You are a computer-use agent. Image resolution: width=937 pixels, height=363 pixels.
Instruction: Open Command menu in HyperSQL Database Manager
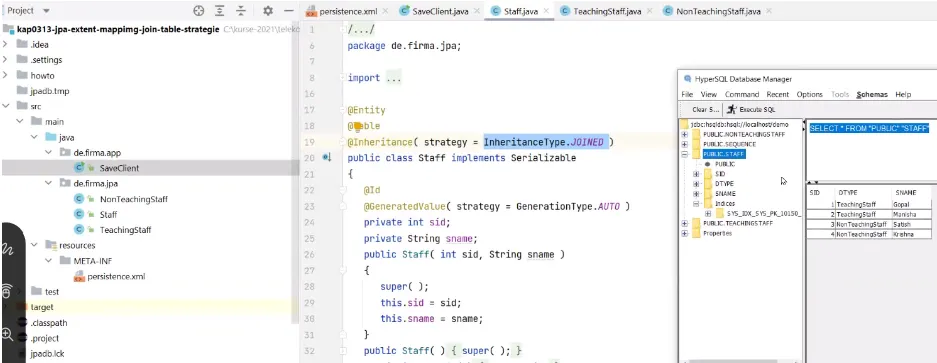(742, 94)
